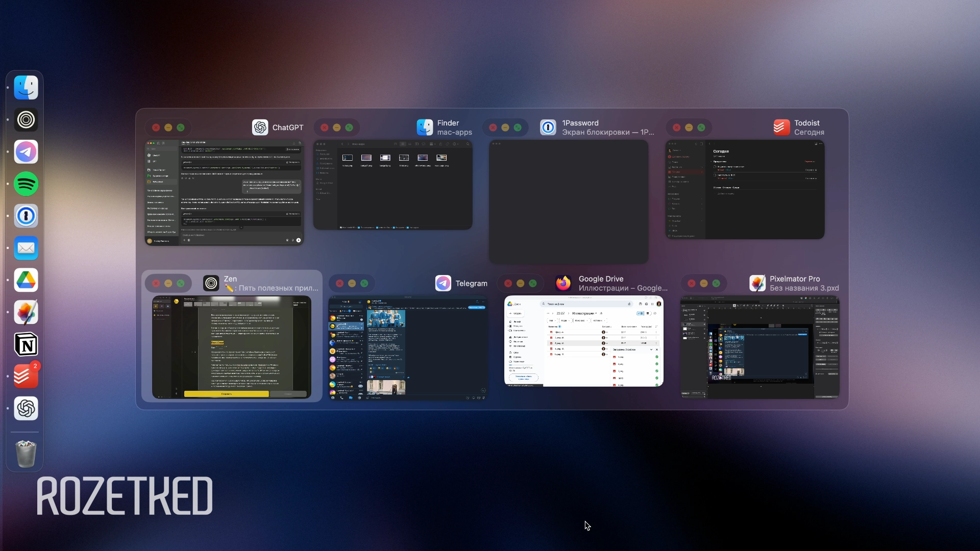Click the Google Drive dock icon

click(26, 280)
